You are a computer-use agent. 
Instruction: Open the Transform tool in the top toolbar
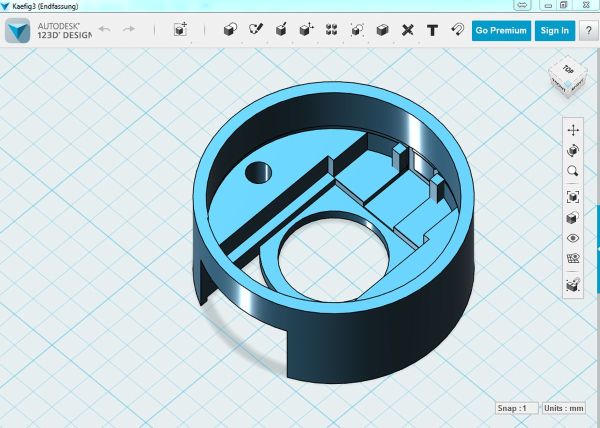coord(180,29)
